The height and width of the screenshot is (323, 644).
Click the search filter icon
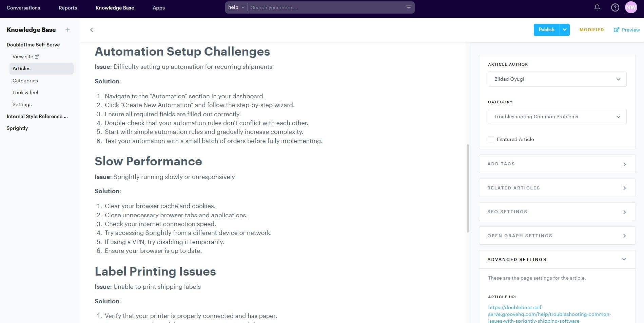click(x=409, y=7)
